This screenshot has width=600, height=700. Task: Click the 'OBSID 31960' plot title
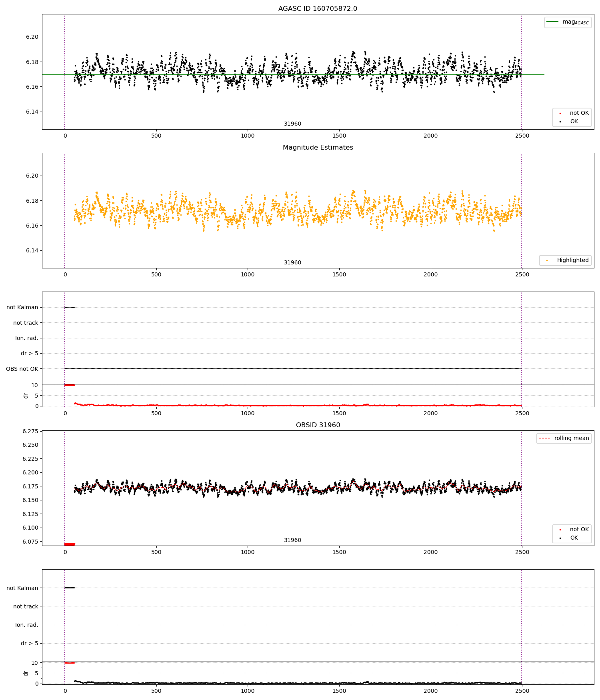point(318,425)
